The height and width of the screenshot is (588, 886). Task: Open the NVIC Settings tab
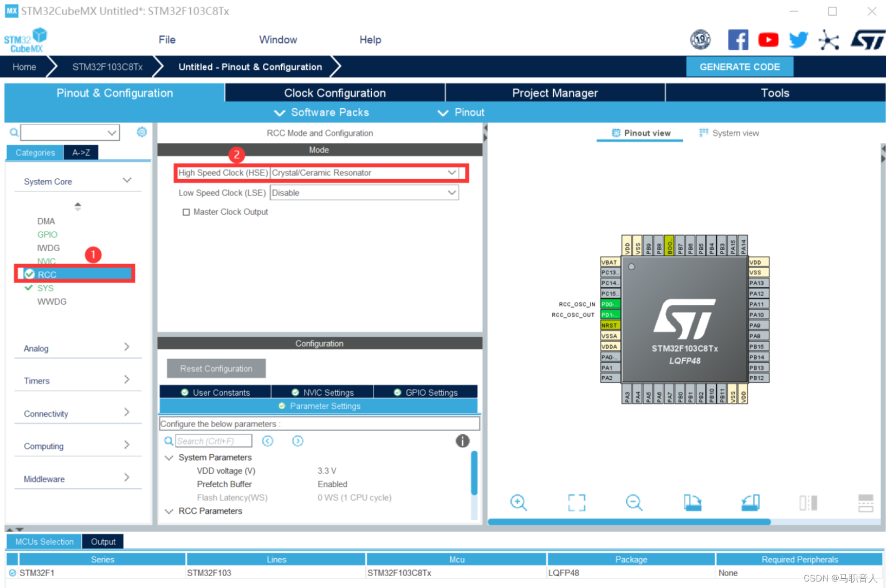[322, 392]
